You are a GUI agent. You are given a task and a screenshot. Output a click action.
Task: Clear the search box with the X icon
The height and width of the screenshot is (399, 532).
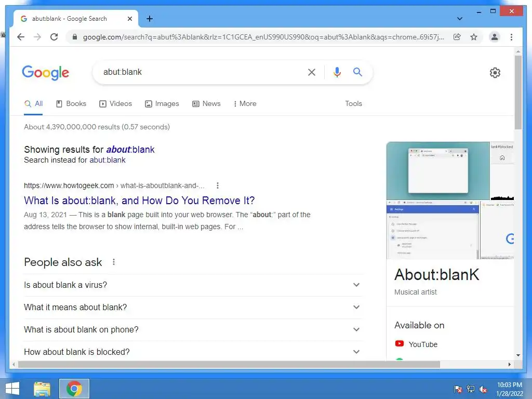[312, 72]
